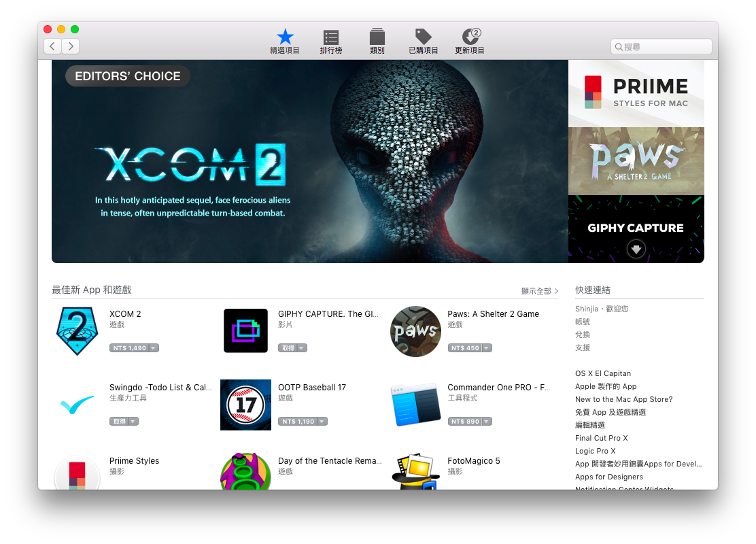Expand the Paws price dropdown arrow
The width and height of the screenshot is (756, 544).
pyautogui.click(x=487, y=347)
